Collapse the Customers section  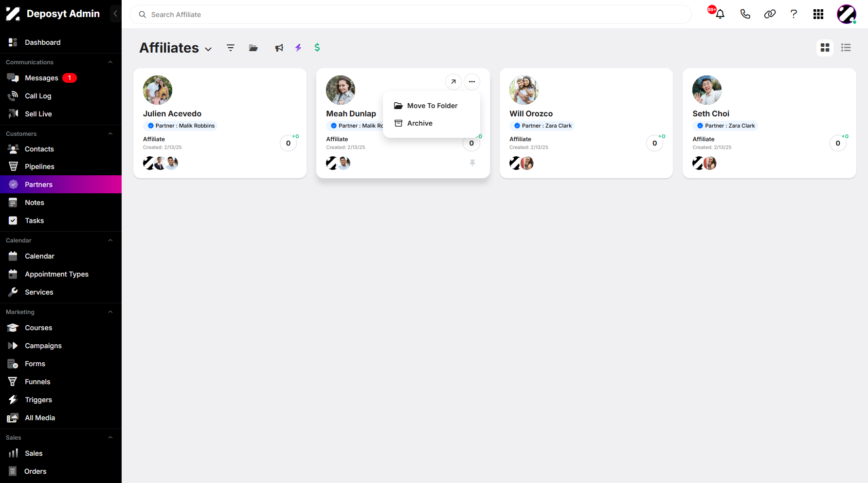(110, 134)
